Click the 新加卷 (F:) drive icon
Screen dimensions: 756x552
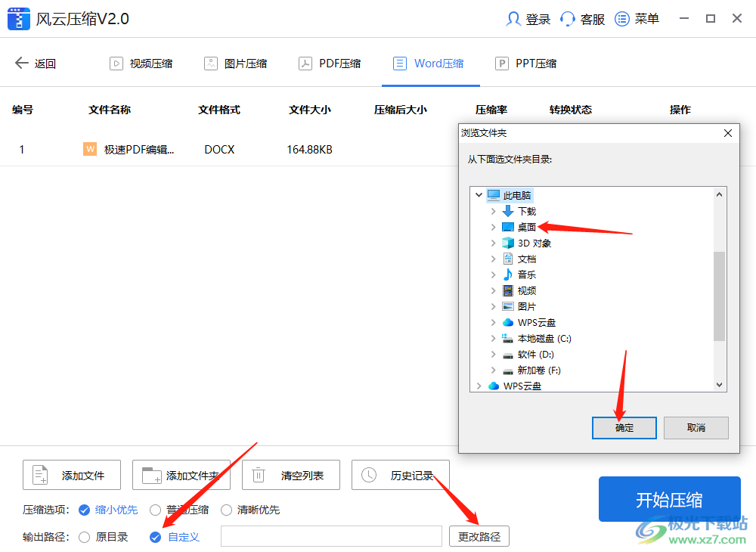point(508,372)
